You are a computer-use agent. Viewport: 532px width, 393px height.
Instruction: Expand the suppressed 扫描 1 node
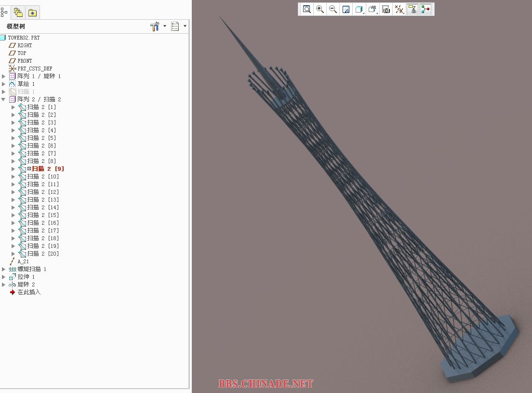[3, 92]
